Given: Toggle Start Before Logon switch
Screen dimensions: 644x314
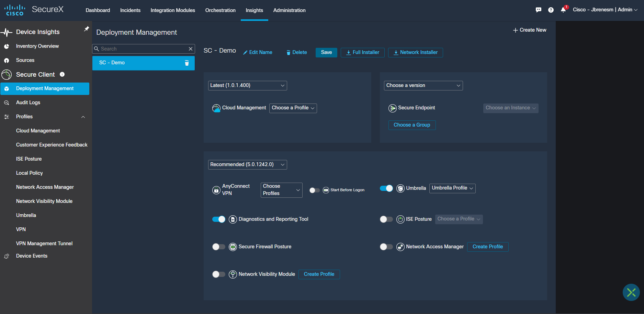Looking at the screenshot, I should pyautogui.click(x=314, y=190).
